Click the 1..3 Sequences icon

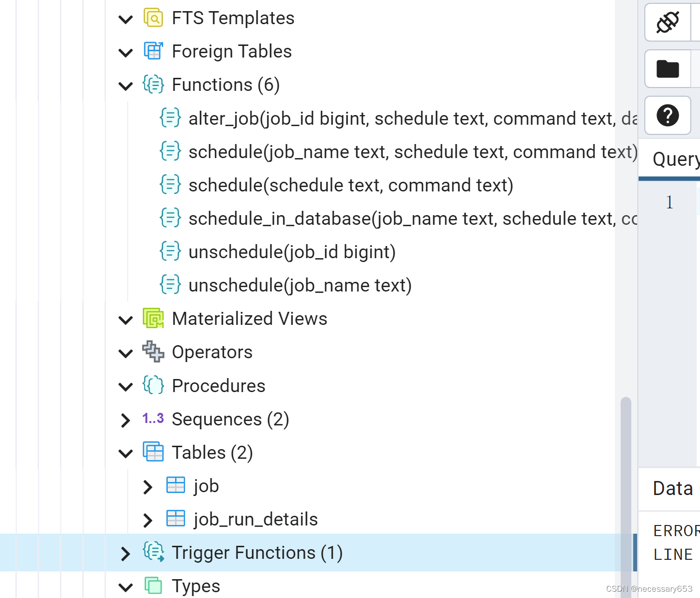[153, 419]
